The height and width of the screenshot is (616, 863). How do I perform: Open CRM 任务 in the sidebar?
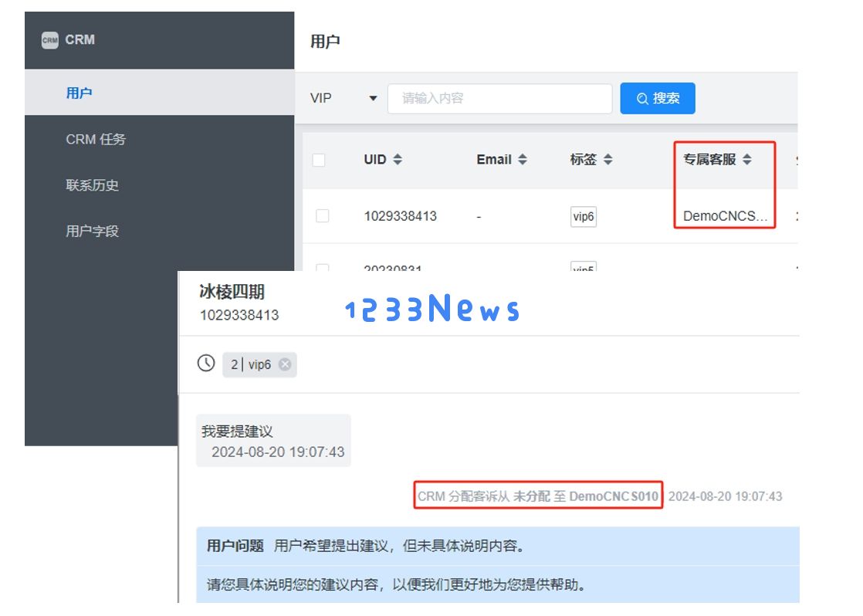(160, 139)
